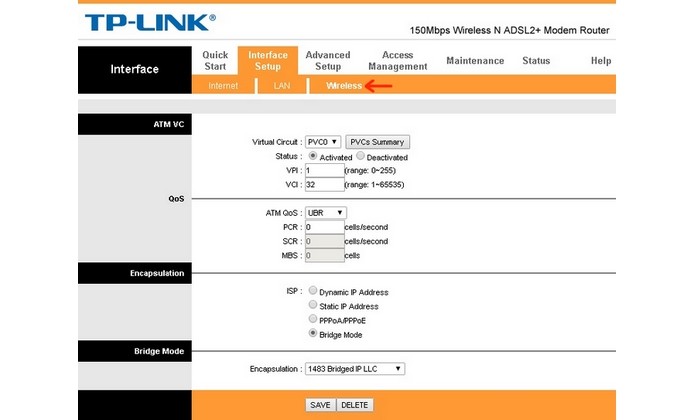
Task: Select the Internet sub-tab
Action: (223, 86)
